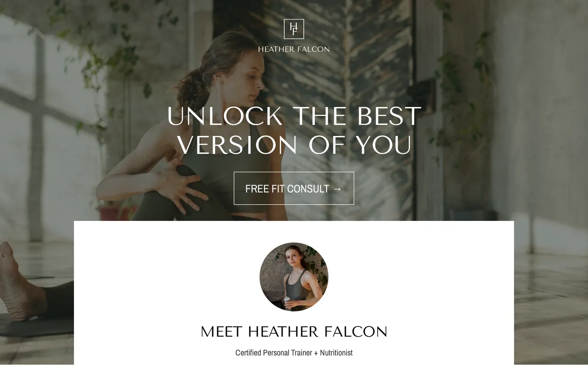This screenshot has height=372, width=588.
Task: Click the MEET HEATHER FALCON heading
Action: coord(294,332)
